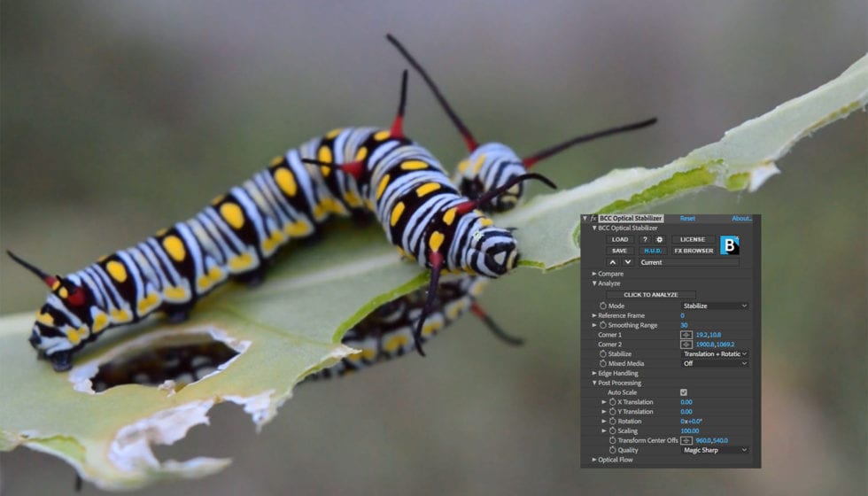Click the X Translation value 0.00
The width and height of the screenshot is (868, 496).
(686, 402)
